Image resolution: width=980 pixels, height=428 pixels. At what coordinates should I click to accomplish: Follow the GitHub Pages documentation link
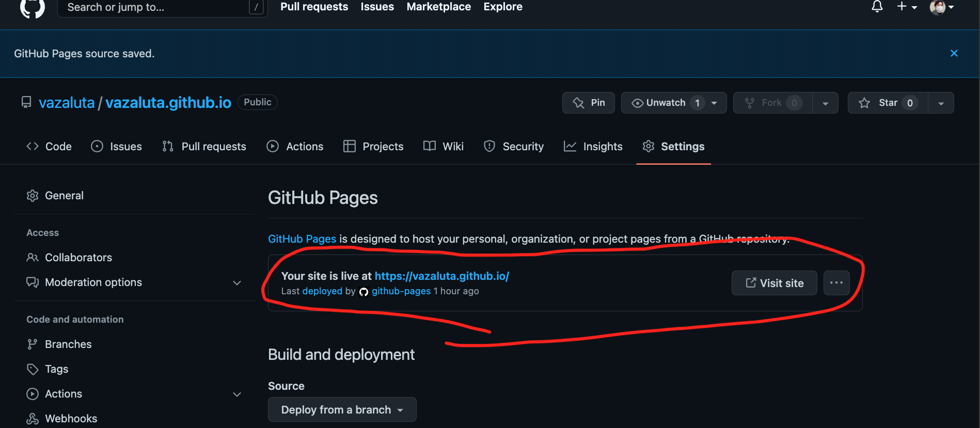(302, 239)
